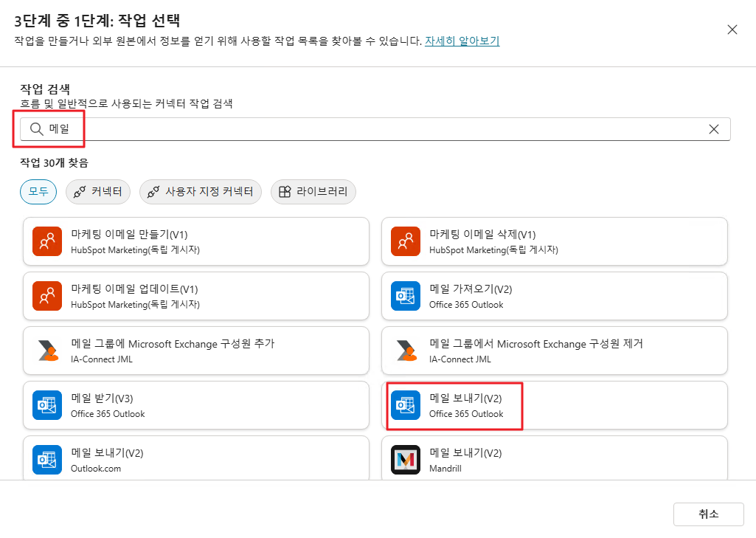
Task: Click Outlook icon beside 메일 가져오기(V2)
Action: (x=406, y=296)
